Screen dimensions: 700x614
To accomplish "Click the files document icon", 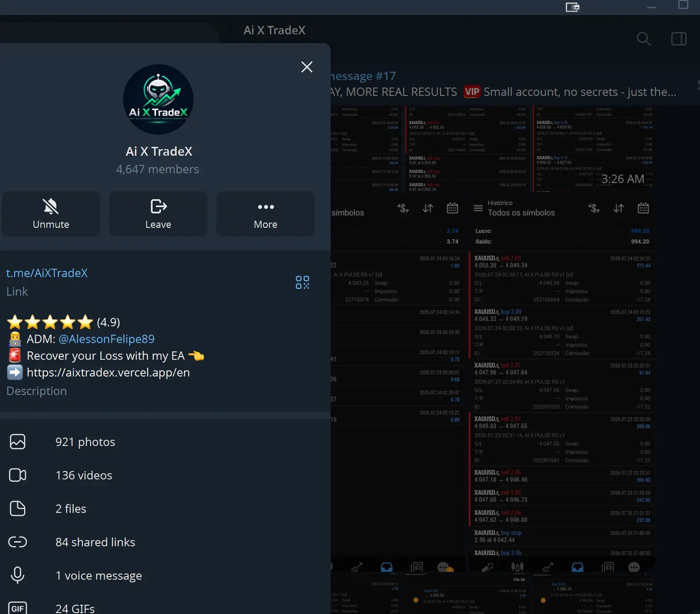I will click(17, 509).
